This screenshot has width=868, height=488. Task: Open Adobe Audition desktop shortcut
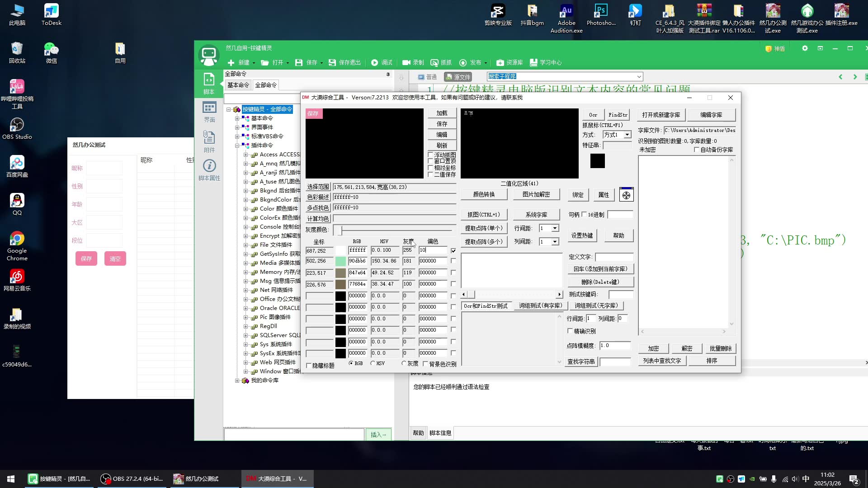click(566, 18)
